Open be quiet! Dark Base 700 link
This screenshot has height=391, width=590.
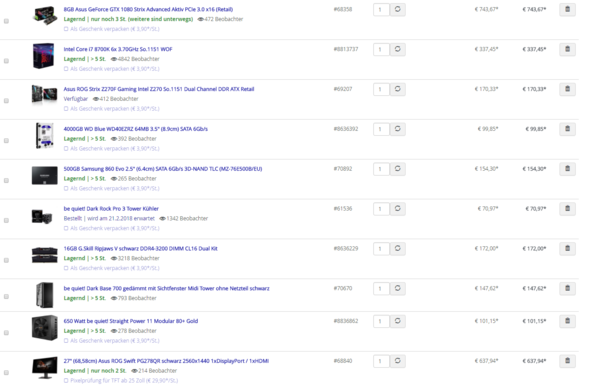[166, 289]
